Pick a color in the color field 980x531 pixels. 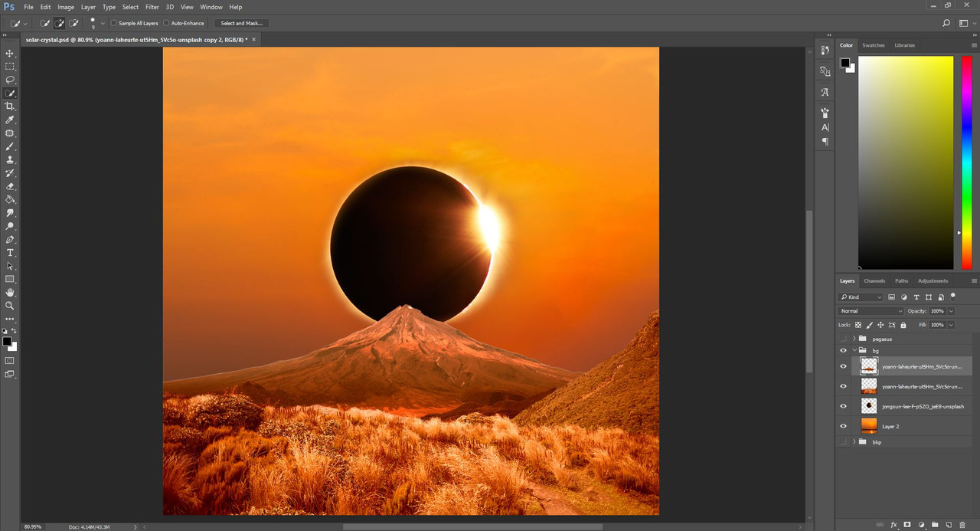coord(906,162)
